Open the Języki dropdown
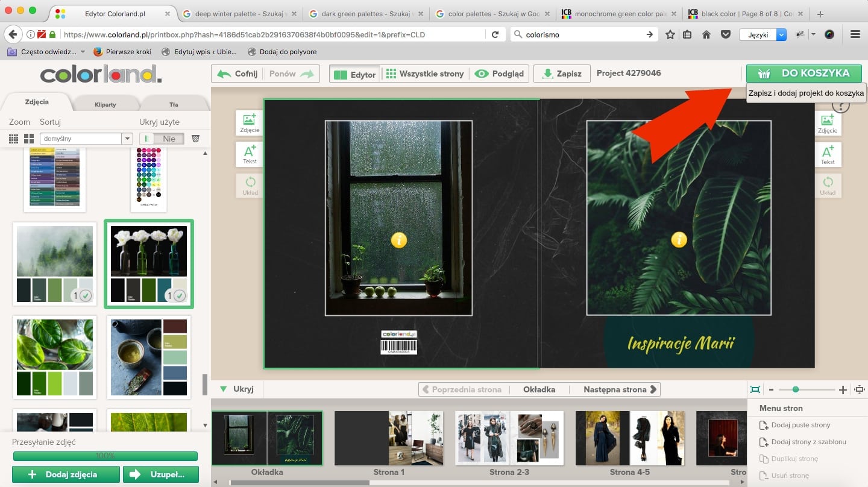The height and width of the screenshot is (487, 868). [x=763, y=34]
